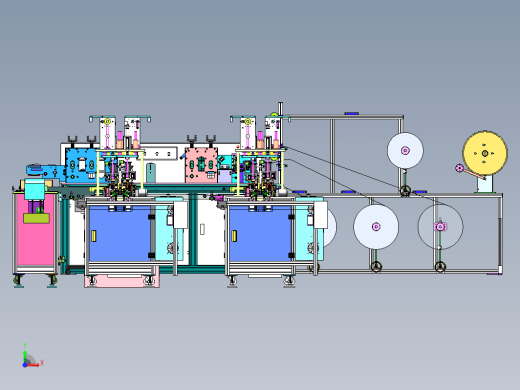Pick the teal cylinder on white back panel

point(151,173)
